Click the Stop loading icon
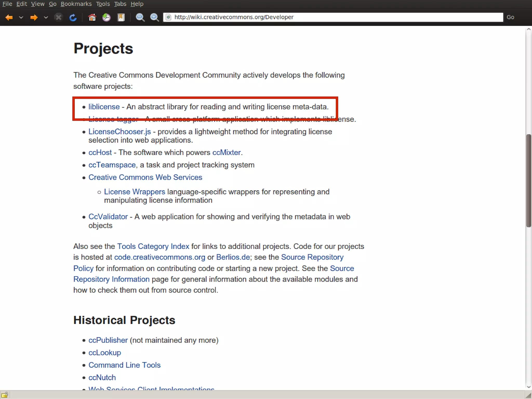532x399 pixels. click(59, 17)
